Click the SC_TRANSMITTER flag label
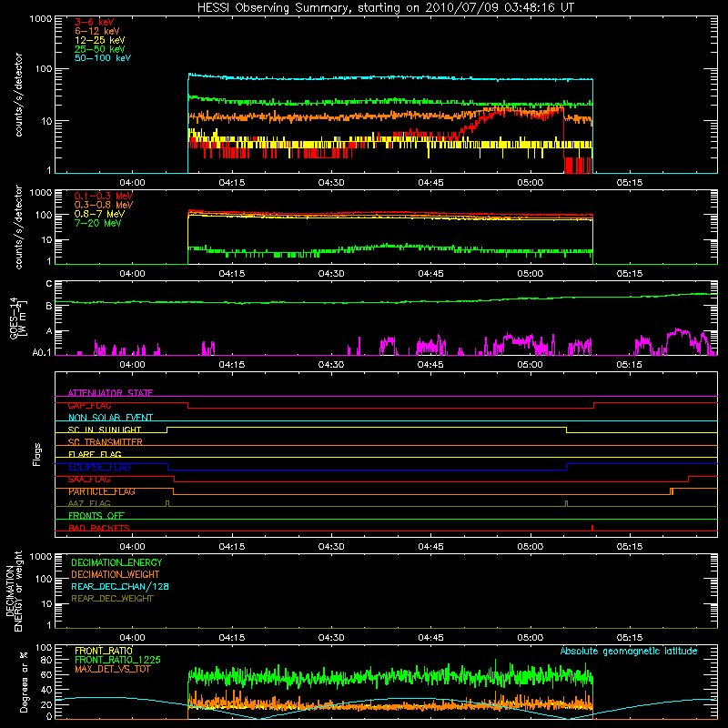 pos(105,442)
